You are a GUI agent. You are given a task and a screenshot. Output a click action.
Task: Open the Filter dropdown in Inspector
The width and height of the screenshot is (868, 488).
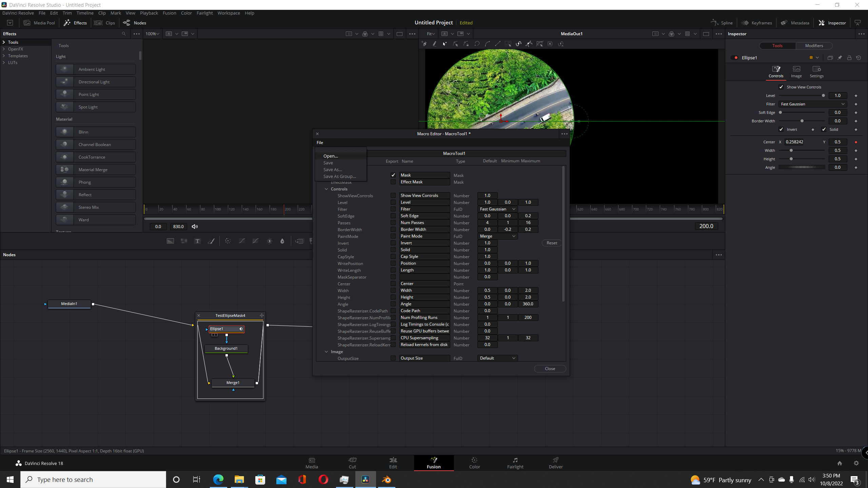[812, 104]
